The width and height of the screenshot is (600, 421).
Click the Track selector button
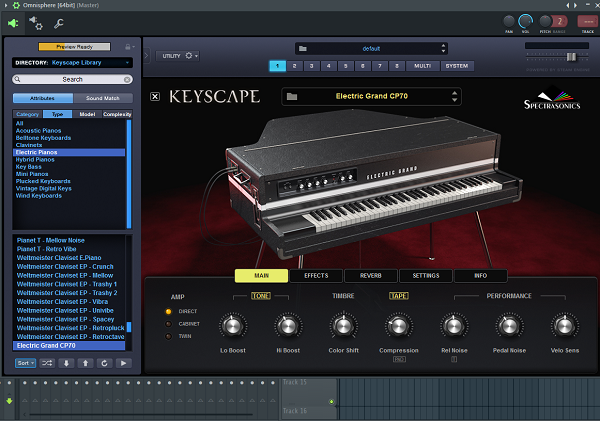[588, 21]
